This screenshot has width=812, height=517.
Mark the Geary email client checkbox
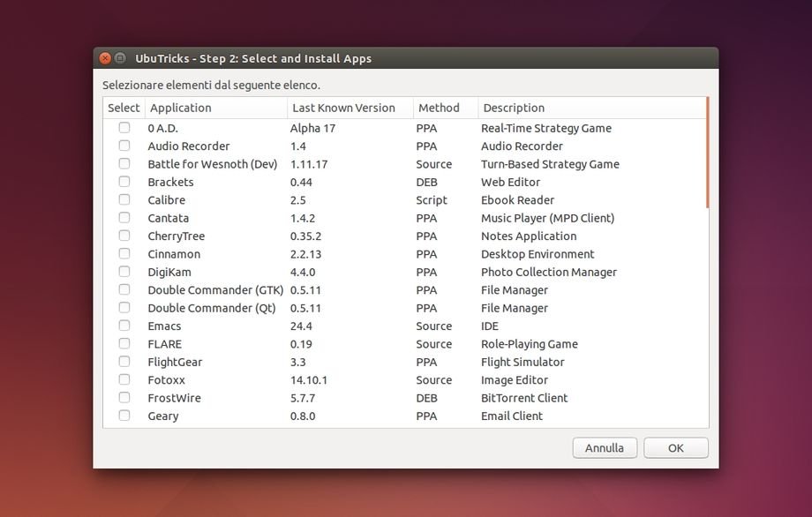click(x=124, y=416)
